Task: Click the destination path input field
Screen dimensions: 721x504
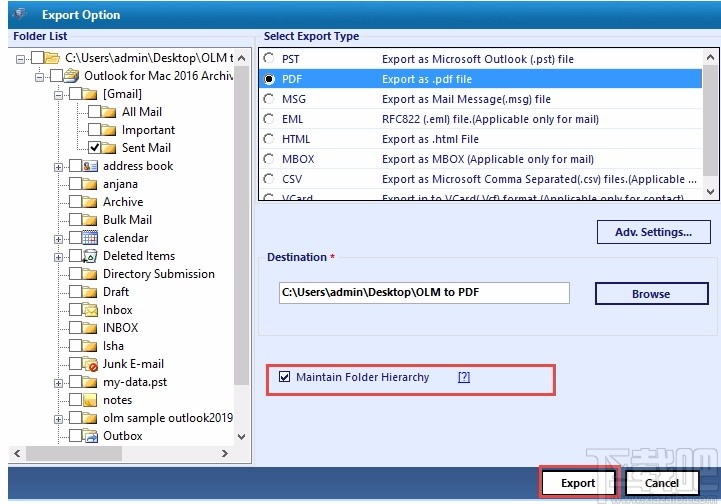Action: click(x=424, y=292)
